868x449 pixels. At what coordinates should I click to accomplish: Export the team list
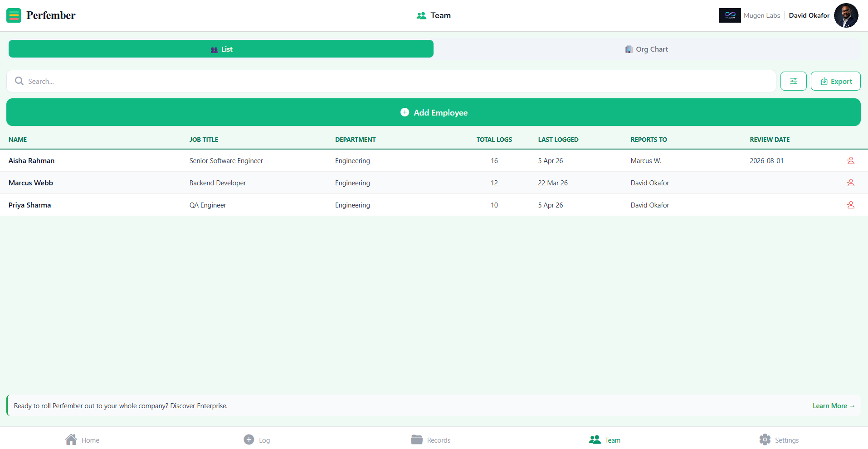[835, 81]
